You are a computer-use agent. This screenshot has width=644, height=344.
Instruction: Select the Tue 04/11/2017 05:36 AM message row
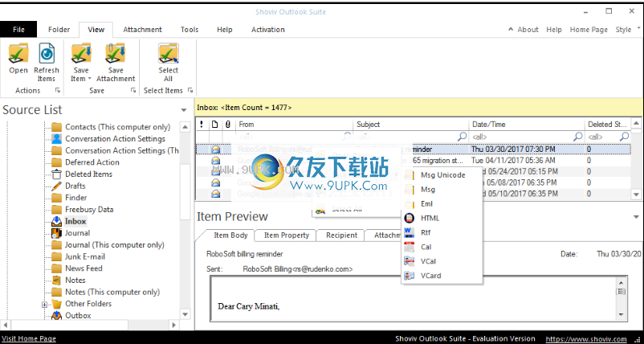tap(413, 161)
